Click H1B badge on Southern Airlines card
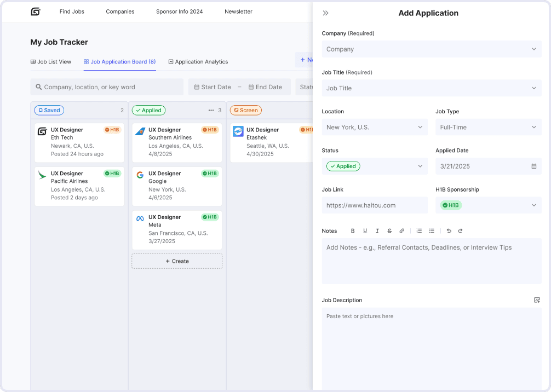 point(210,130)
